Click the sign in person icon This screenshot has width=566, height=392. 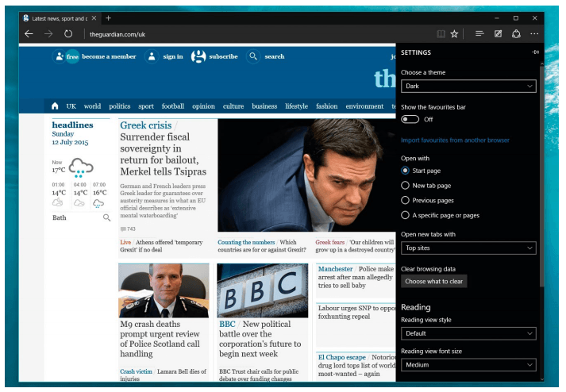coord(152,56)
